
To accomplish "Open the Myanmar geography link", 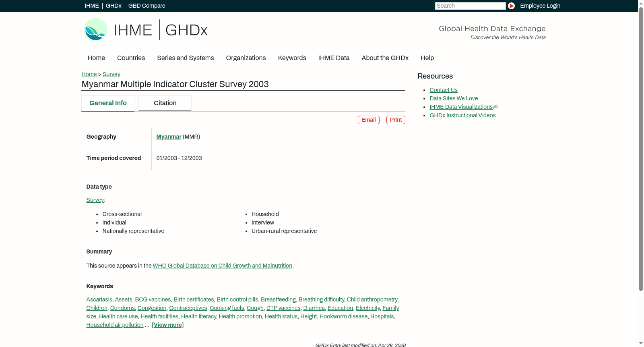I will [169, 137].
